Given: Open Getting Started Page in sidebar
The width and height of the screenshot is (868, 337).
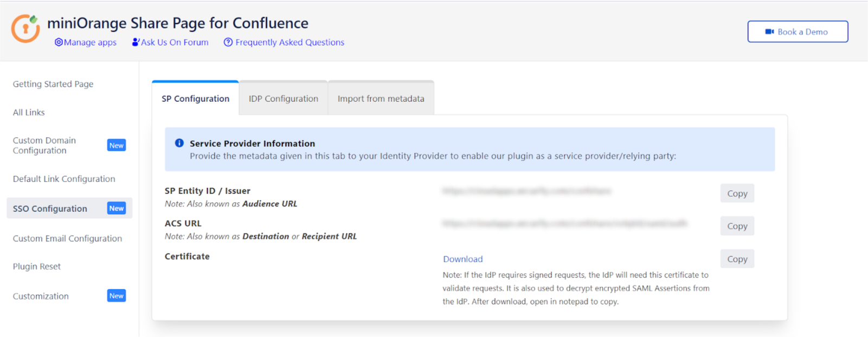Looking at the screenshot, I should click(x=53, y=84).
